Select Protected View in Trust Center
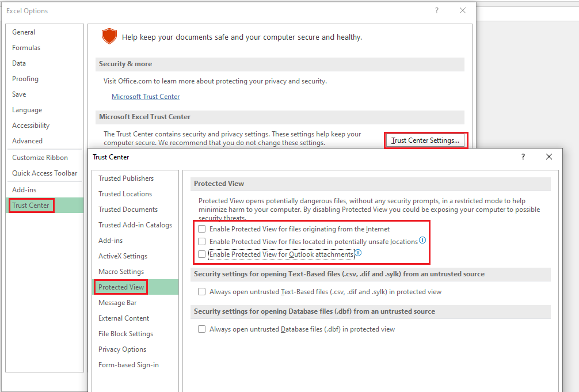Screen dimensions: 579x392 (x=135, y=287)
